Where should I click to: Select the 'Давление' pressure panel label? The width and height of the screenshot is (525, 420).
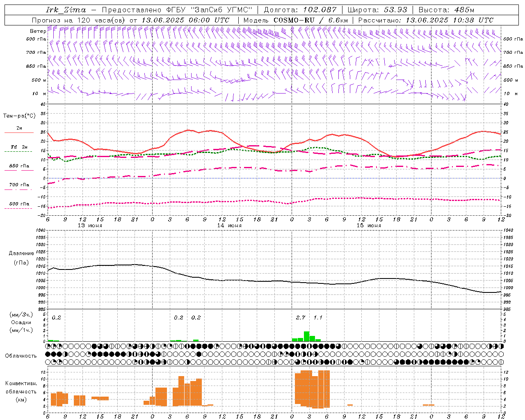click(x=21, y=253)
